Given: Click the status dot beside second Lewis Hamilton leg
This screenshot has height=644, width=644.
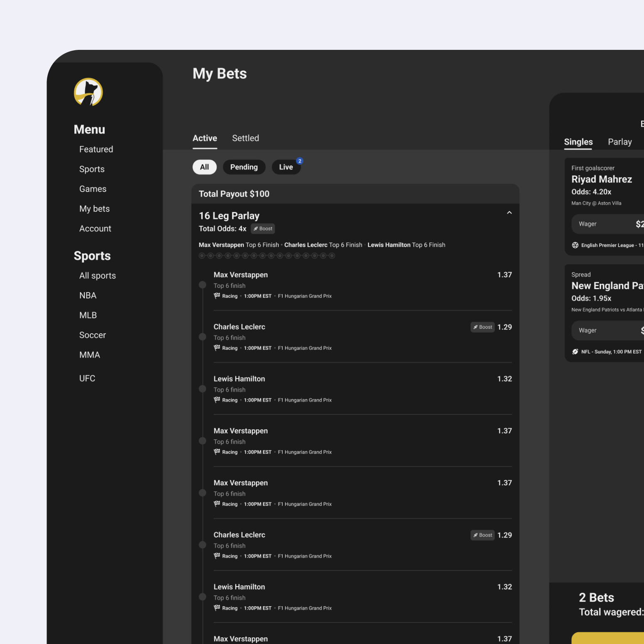Looking at the screenshot, I should 202,597.
